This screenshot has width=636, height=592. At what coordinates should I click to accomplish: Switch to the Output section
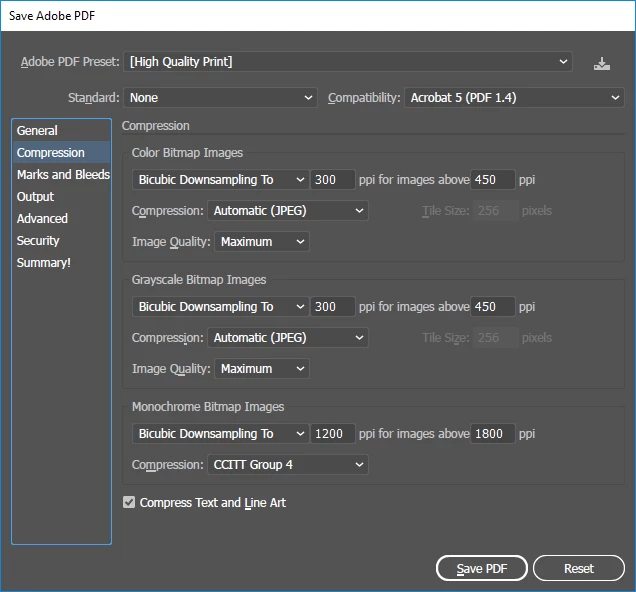pos(61,197)
